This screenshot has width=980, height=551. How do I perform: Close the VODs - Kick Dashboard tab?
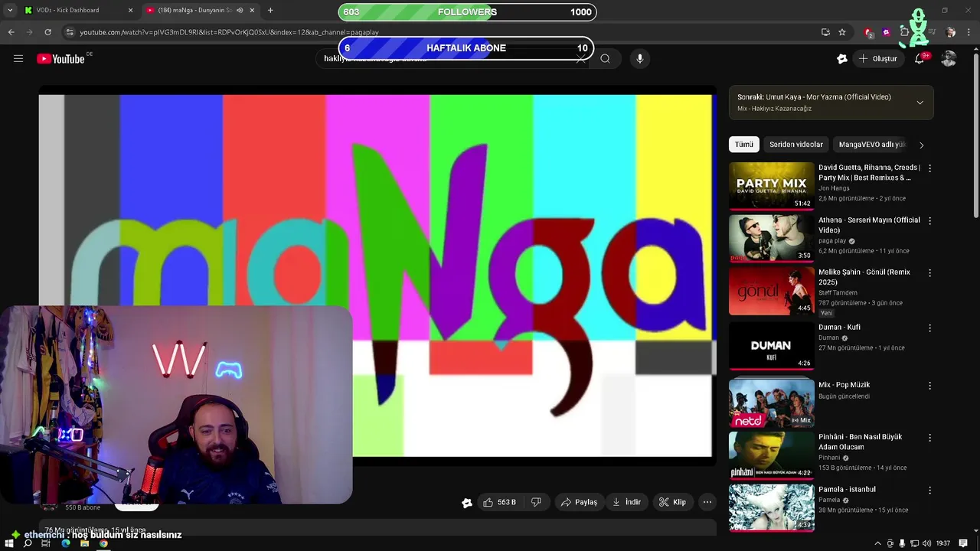coord(130,10)
